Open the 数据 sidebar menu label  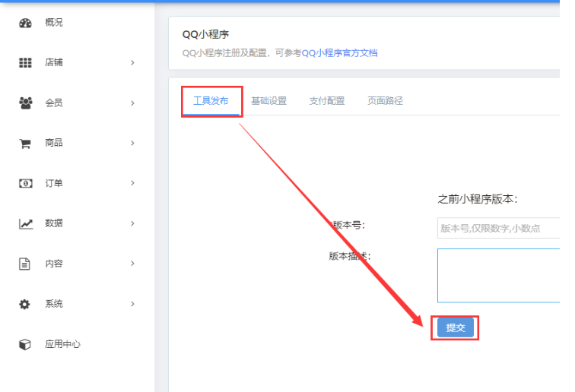point(54,223)
